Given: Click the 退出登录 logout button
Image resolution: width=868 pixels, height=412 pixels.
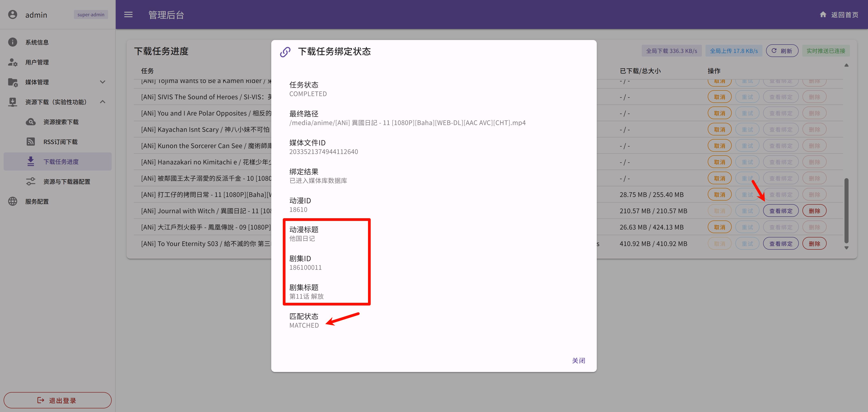Looking at the screenshot, I should (x=57, y=400).
